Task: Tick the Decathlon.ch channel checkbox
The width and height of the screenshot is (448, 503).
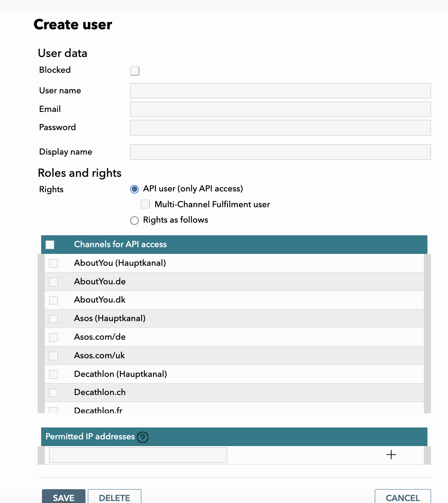Action: 53,393
